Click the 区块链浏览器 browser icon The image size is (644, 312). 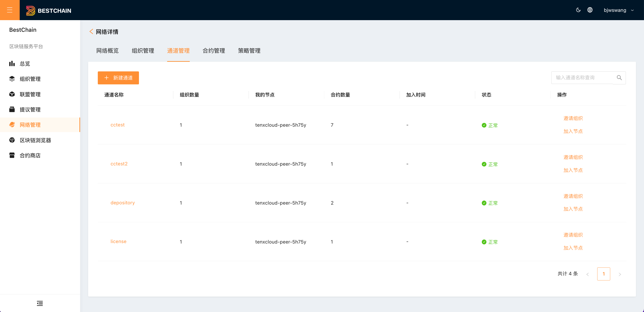click(12, 140)
